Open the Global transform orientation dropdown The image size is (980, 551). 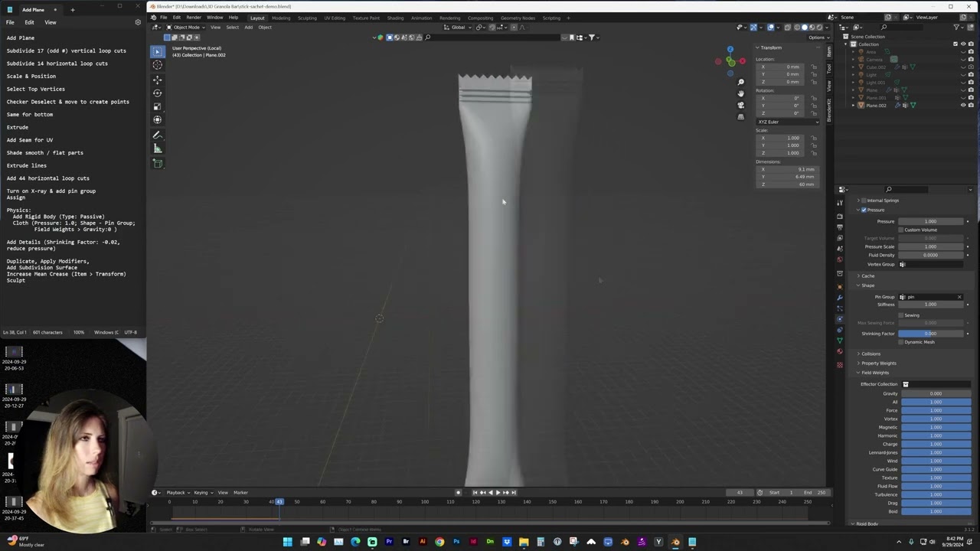(458, 27)
